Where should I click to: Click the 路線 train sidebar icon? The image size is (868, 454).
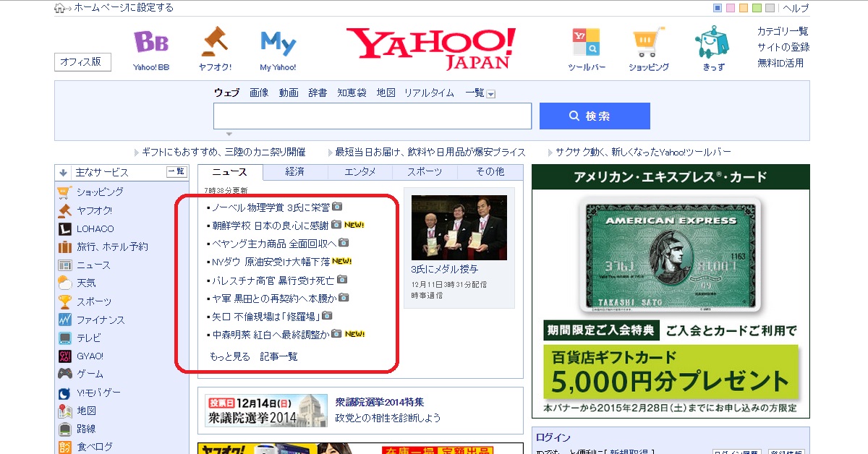[x=64, y=429]
